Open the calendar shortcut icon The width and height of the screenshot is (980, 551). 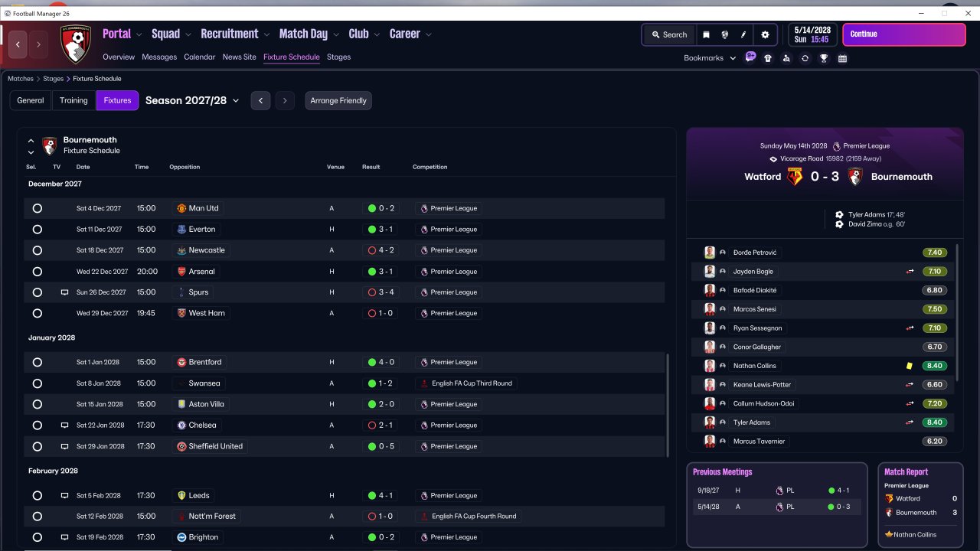pyautogui.click(x=842, y=58)
